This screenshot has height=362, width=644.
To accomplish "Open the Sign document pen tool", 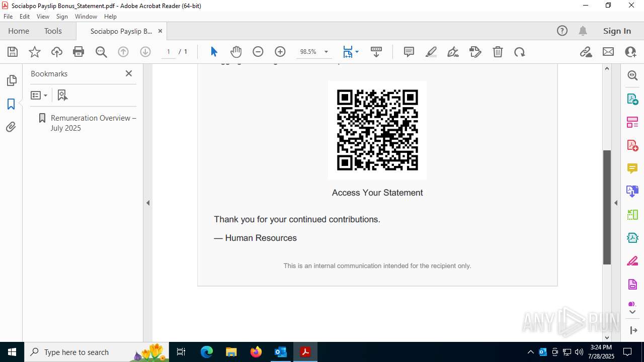I will [453, 52].
